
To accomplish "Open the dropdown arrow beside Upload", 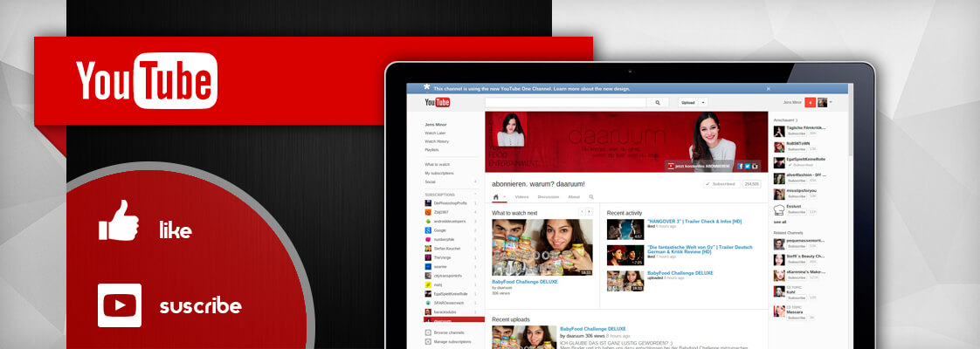I will coord(703,102).
